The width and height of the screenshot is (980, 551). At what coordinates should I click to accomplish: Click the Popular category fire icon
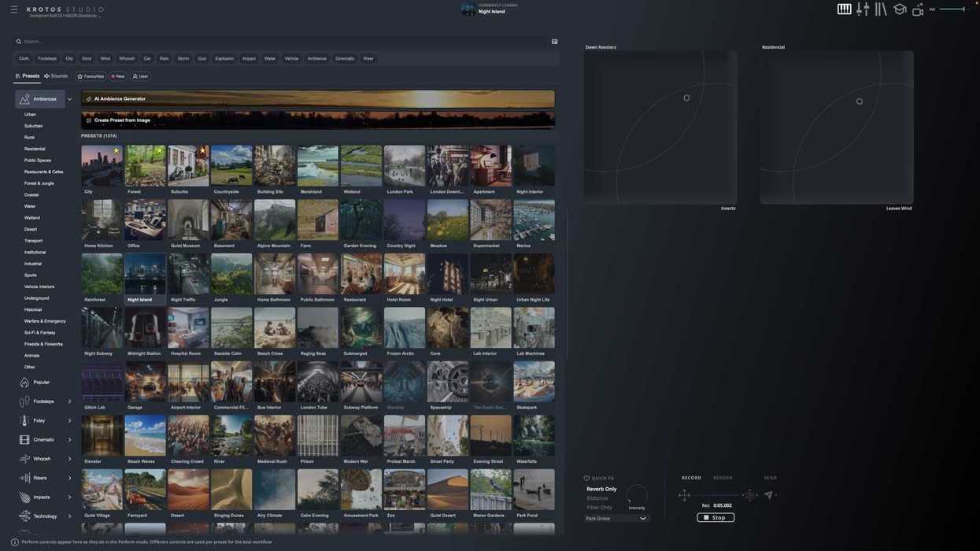click(x=24, y=383)
